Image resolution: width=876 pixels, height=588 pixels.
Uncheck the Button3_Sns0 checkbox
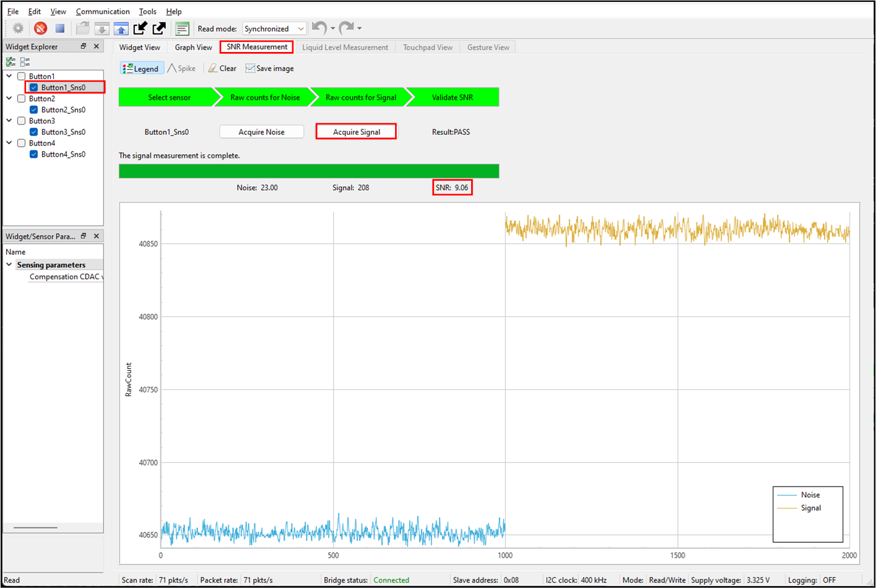click(x=34, y=132)
